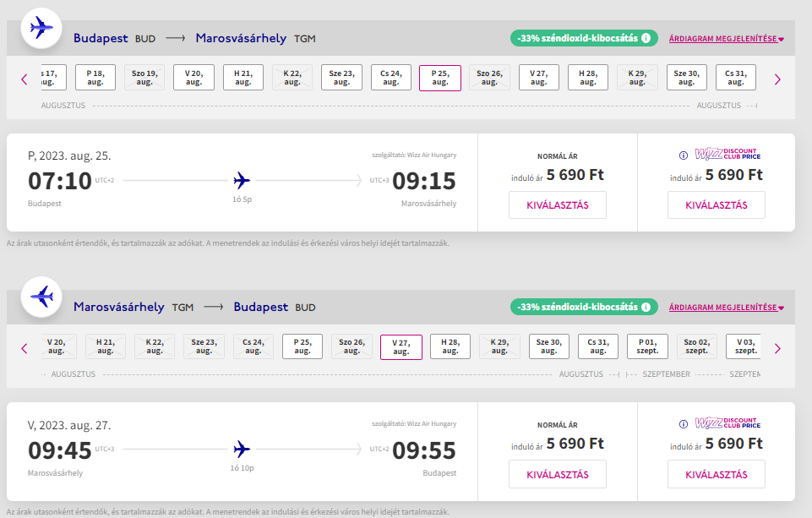Expand outbound ÁRDIAGRAM MEGJELENÍTÉSE price chart
Screen dimensions: 812x518
tap(726, 39)
